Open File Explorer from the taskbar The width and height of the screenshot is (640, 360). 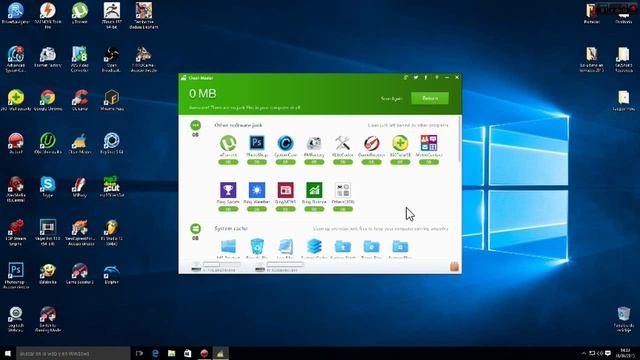click(x=171, y=353)
